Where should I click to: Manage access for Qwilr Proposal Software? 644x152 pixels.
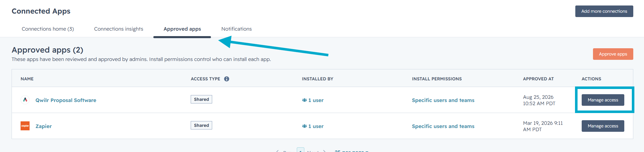point(603,100)
